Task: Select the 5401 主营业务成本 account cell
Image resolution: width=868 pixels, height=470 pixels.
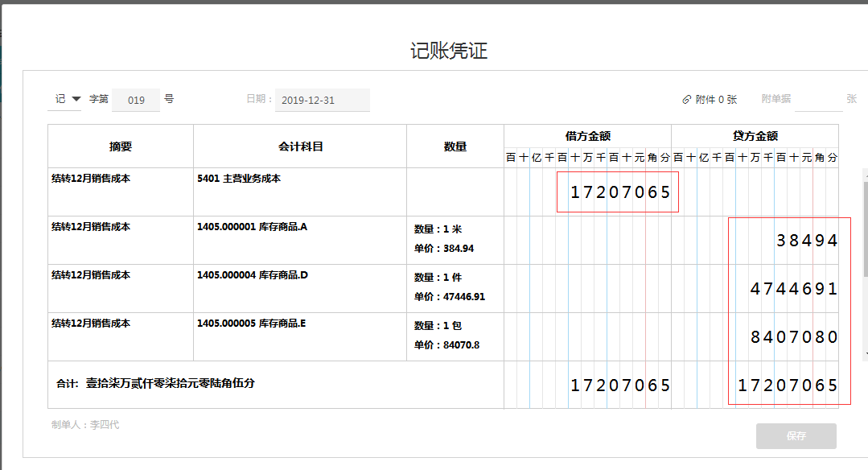Action: tap(300, 192)
